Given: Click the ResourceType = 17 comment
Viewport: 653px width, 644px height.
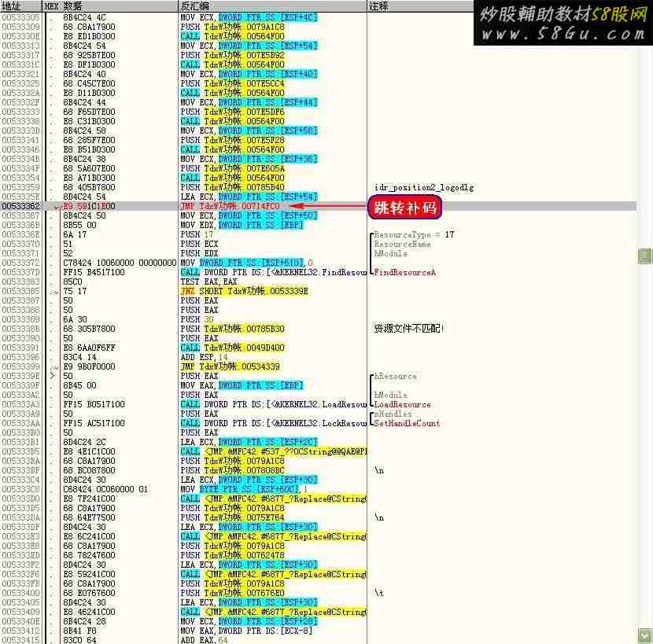Looking at the screenshot, I should (x=414, y=234).
